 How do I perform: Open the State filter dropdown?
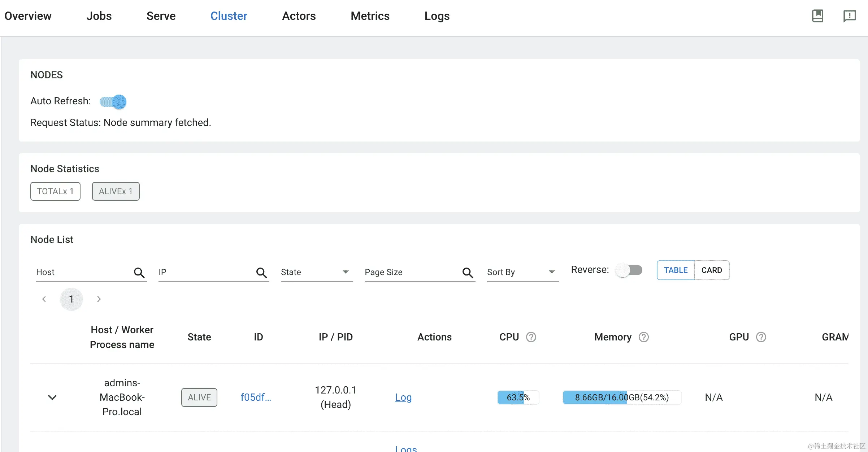(x=316, y=272)
